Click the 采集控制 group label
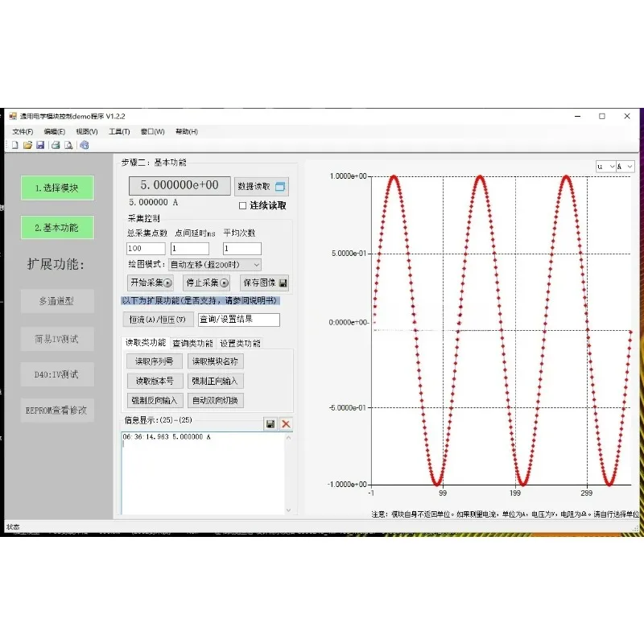Image resolution: width=644 pixels, height=644 pixels. click(x=144, y=218)
